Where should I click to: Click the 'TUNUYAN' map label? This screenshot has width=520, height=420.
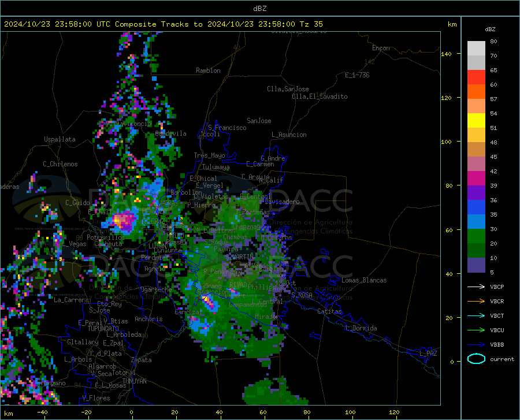pos(134,381)
